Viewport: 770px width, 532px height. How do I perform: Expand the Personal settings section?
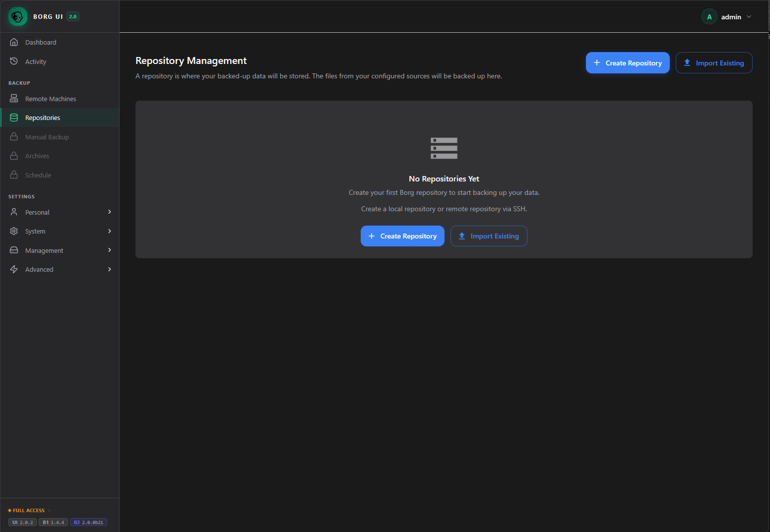(109, 212)
